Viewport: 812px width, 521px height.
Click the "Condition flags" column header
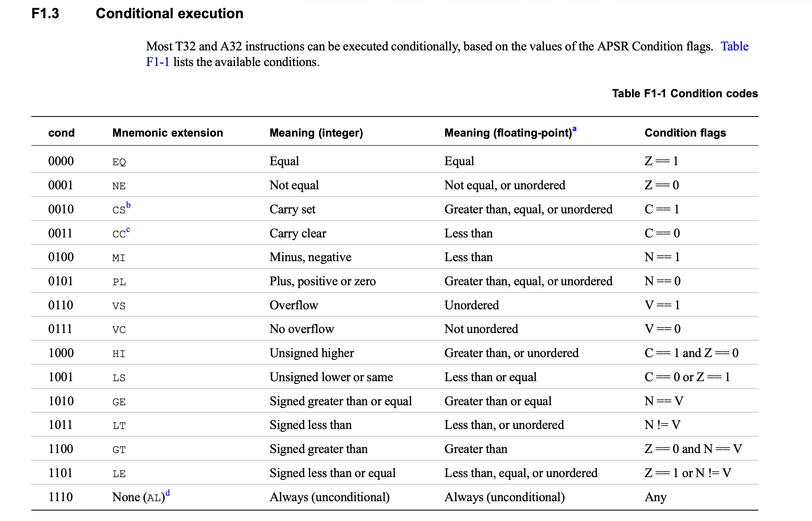pos(685,133)
